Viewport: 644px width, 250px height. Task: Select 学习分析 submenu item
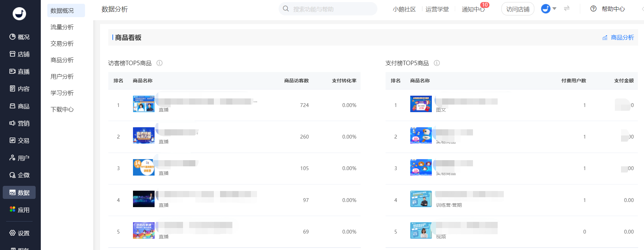click(62, 93)
